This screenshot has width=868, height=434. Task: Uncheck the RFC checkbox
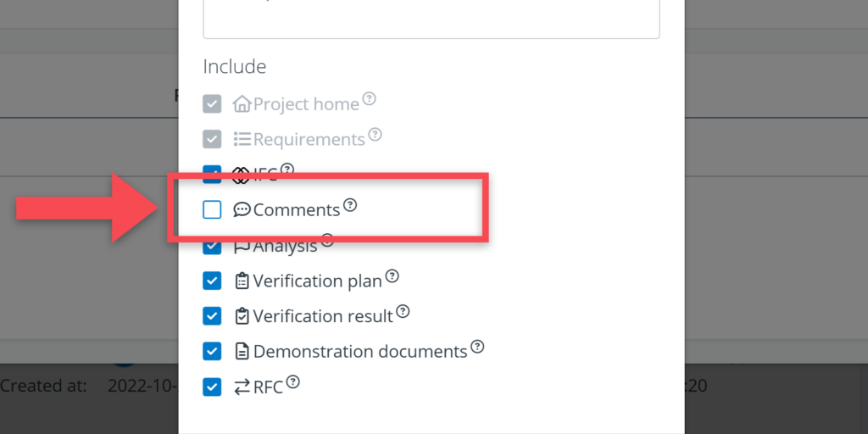click(x=212, y=387)
